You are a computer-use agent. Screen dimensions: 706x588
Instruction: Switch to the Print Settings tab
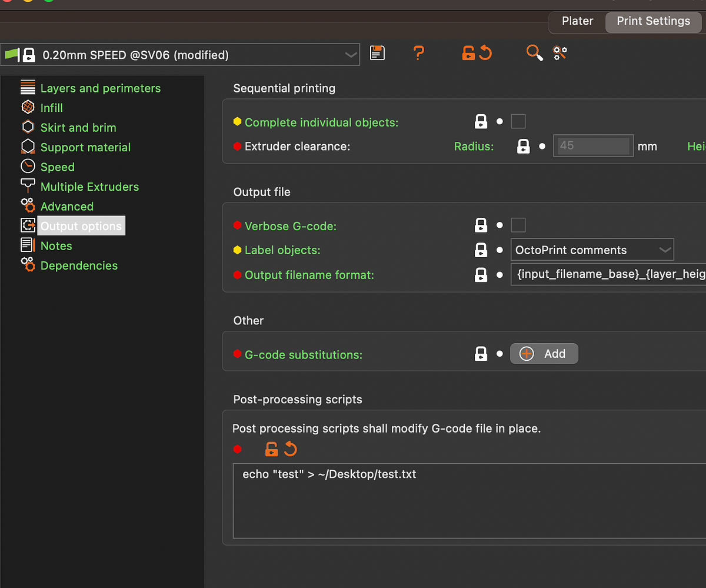654,21
